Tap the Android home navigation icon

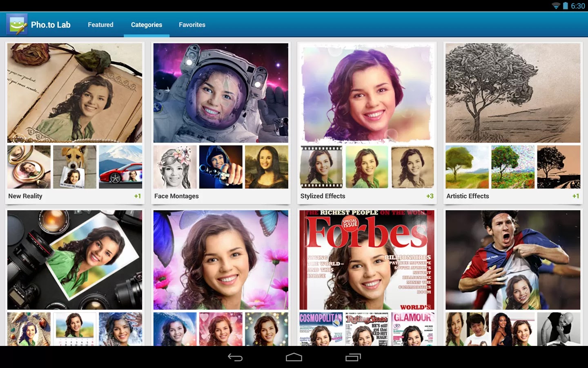click(x=294, y=357)
